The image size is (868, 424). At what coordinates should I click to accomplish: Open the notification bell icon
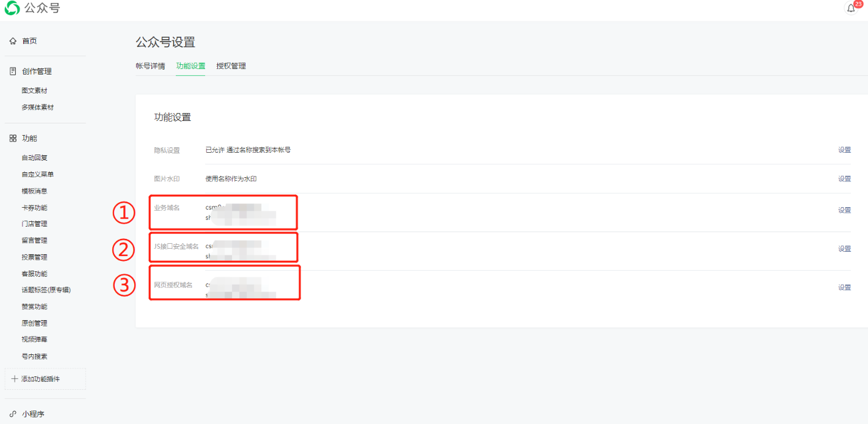point(851,9)
